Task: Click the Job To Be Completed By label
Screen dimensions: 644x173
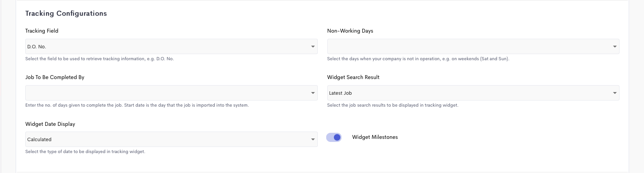Action: pyautogui.click(x=55, y=77)
